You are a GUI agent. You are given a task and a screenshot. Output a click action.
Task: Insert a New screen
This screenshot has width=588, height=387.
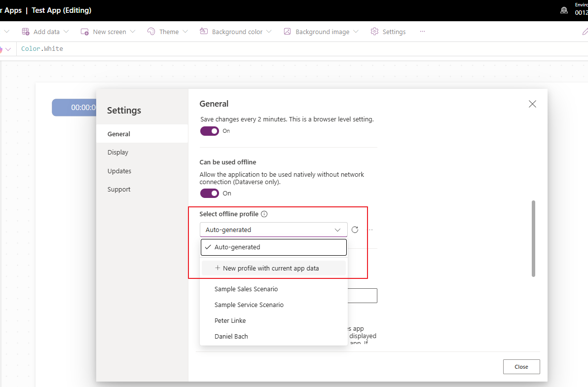coord(108,31)
